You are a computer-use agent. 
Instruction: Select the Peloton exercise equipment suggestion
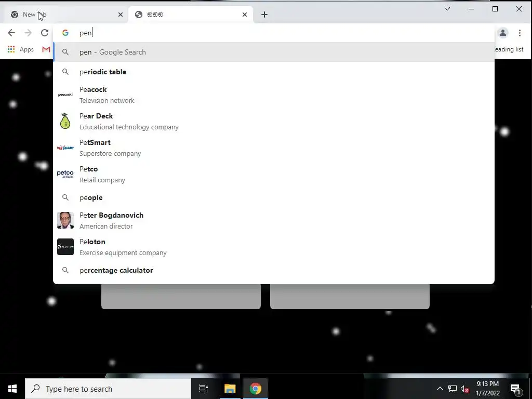pyautogui.click(x=274, y=247)
